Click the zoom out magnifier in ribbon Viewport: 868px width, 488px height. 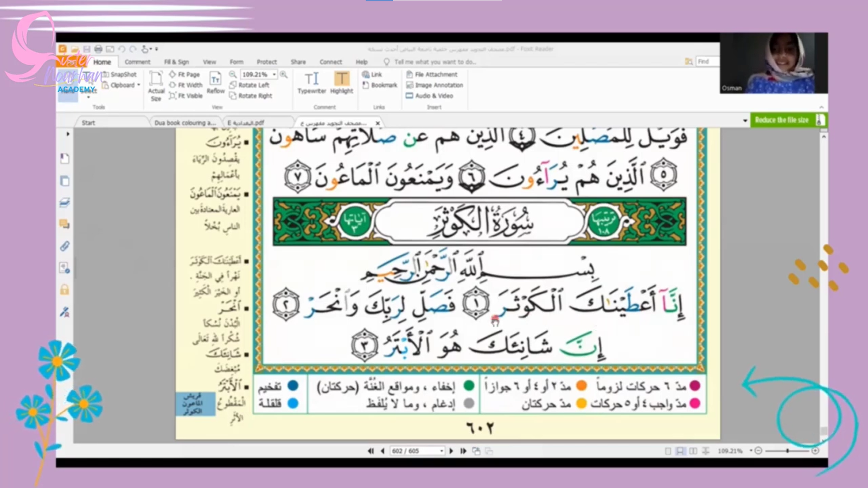click(233, 74)
